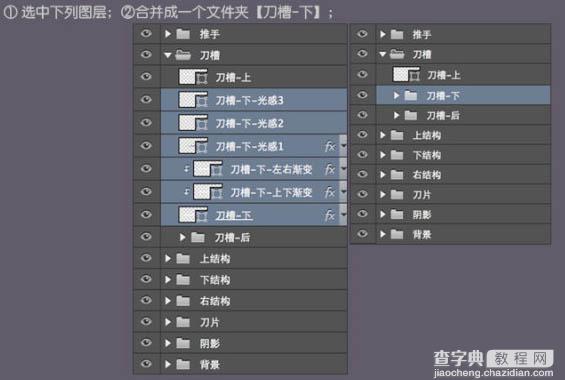Image resolution: width=565 pixels, height=380 pixels.
Task: Toggle visibility of 刀槽-下-左右渐变 layer
Action: point(146,168)
